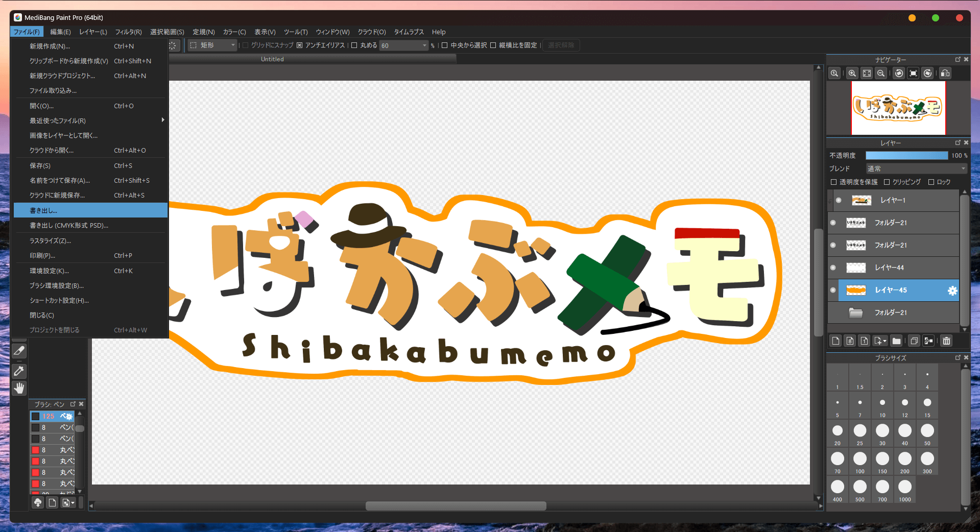The image size is (980, 532).
Task: Toggle the アンチエイリアス checkbox
Action: pyautogui.click(x=300, y=45)
